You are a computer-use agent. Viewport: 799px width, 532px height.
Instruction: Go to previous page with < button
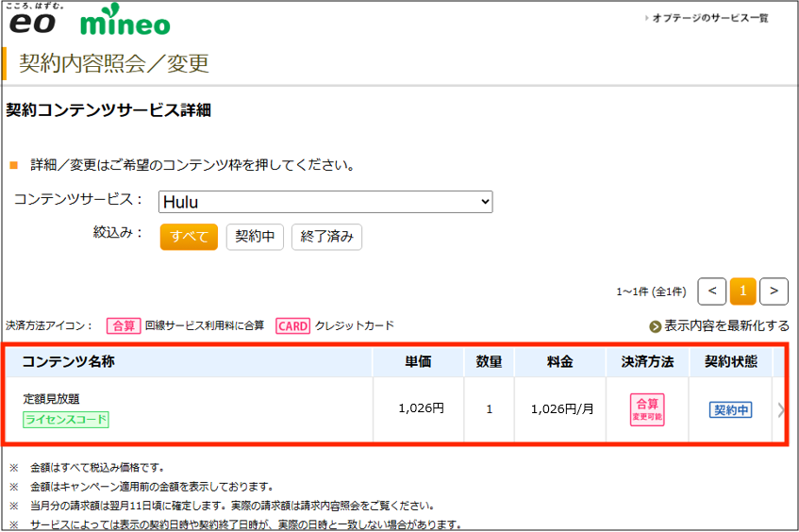click(712, 291)
